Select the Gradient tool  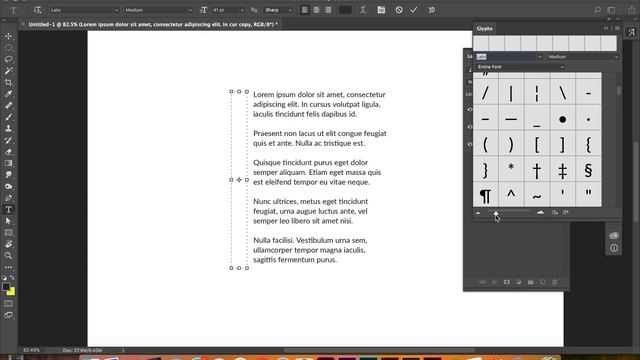coord(8,163)
